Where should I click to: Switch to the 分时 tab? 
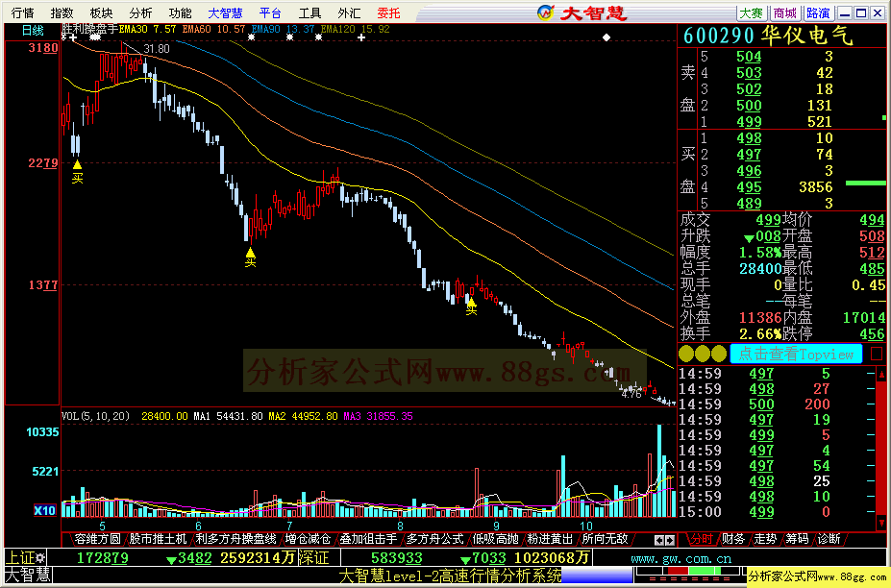[703, 539]
